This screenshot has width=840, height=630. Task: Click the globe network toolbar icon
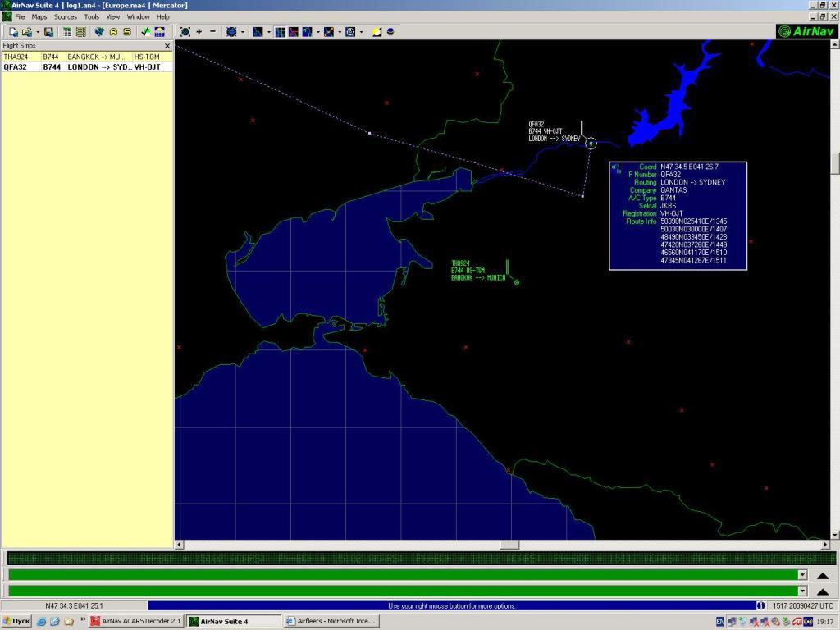(x=99, y=32)
